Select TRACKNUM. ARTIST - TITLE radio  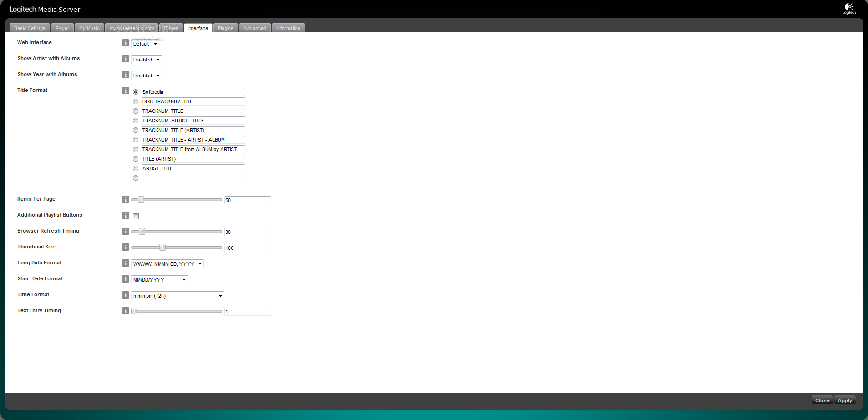coord(136,121)
